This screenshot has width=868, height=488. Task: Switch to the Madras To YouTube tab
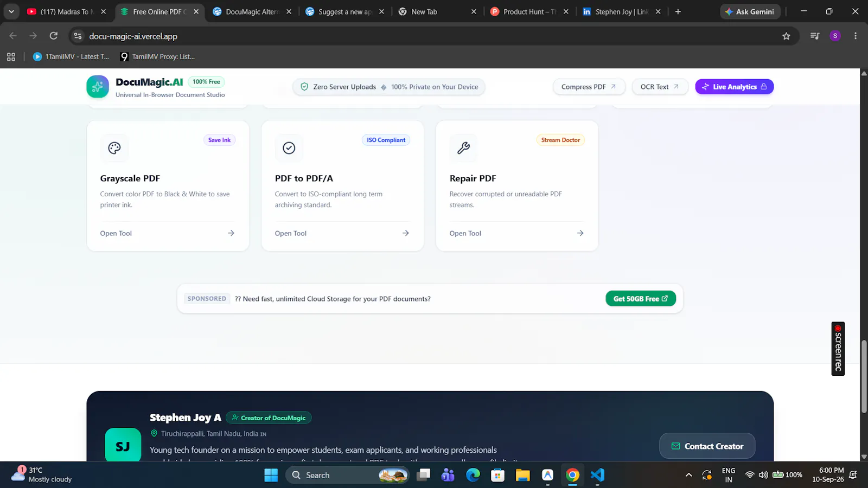point(66,11)
